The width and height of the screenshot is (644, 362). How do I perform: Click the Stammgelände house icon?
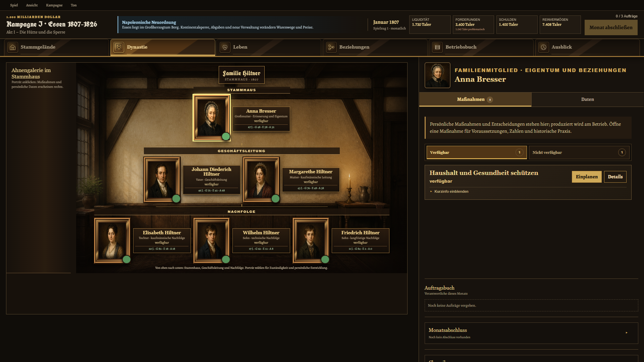click(x=13, y=47)
